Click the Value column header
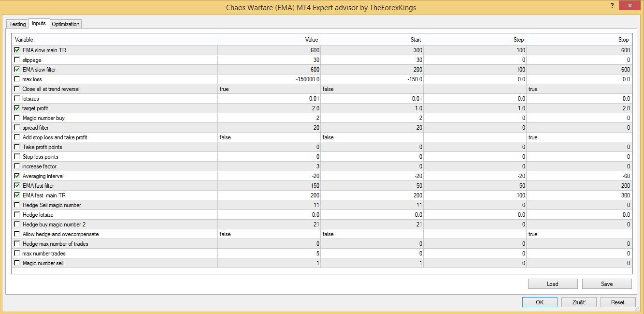644x314 pixels. (x=269, y=40)
